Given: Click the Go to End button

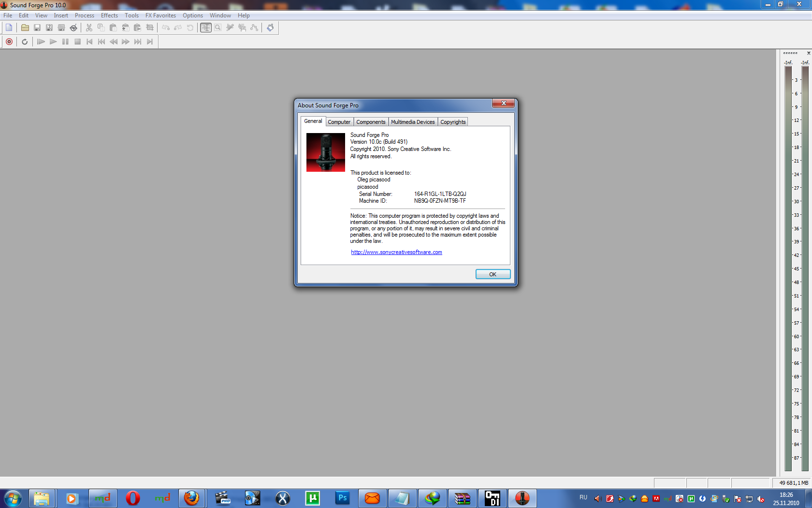Looking at the screenshot, I should (150, 42).
